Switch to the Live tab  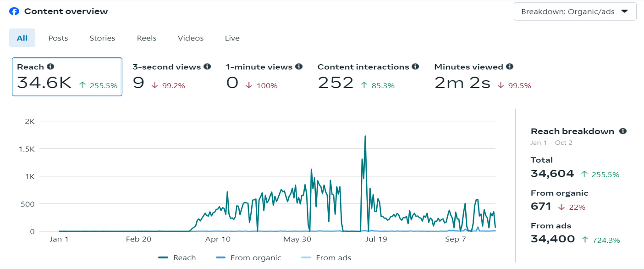pyautogui.click(x=232, y=38)
